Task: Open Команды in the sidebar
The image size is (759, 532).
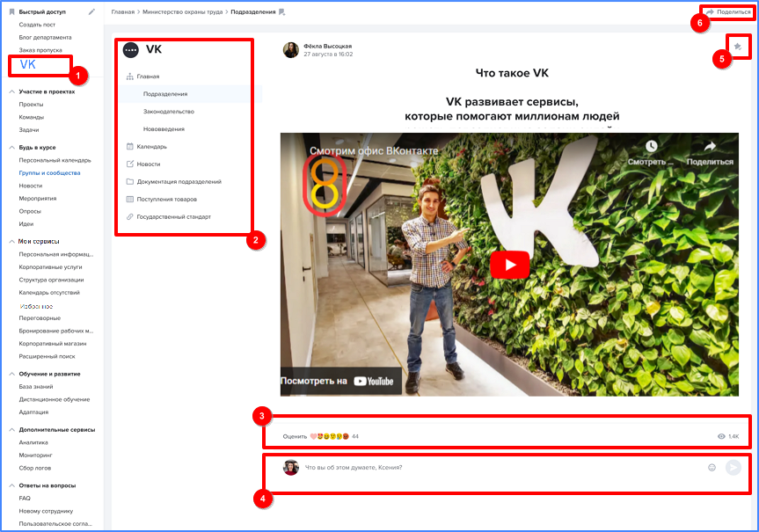Action: 32,117
